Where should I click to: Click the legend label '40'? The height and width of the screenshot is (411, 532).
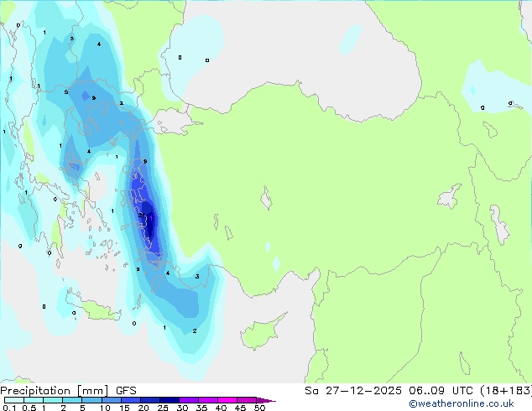pos(221,408)
